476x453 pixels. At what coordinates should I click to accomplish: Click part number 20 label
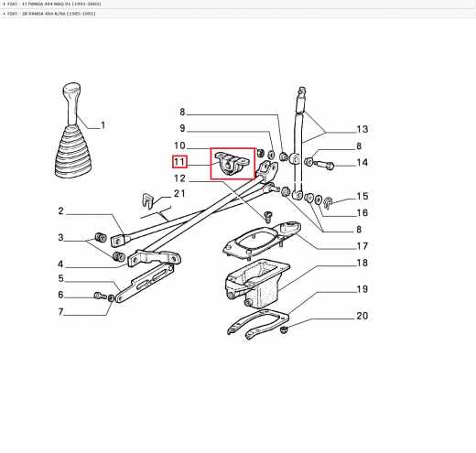pyautogui.click(x=362, y=316)
